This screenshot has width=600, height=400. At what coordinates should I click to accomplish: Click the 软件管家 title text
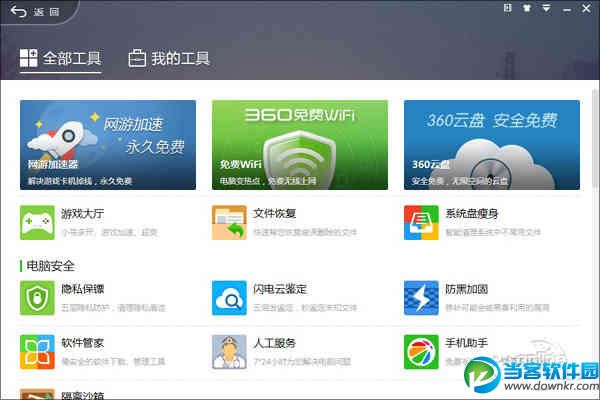pos(83,343)
